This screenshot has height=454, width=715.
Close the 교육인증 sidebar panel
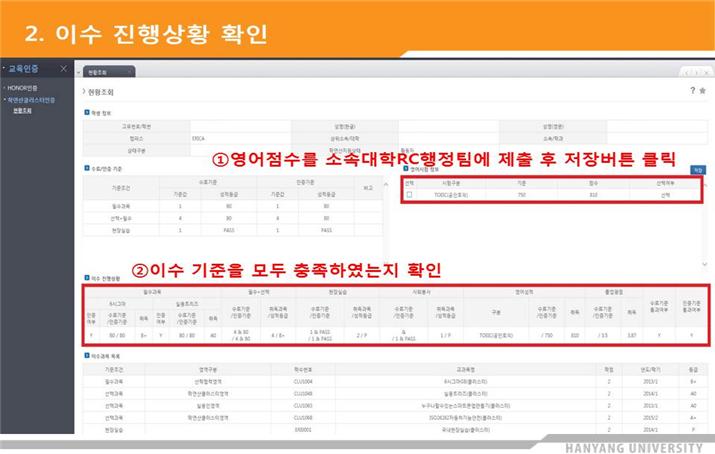click(x=63, y=69)
